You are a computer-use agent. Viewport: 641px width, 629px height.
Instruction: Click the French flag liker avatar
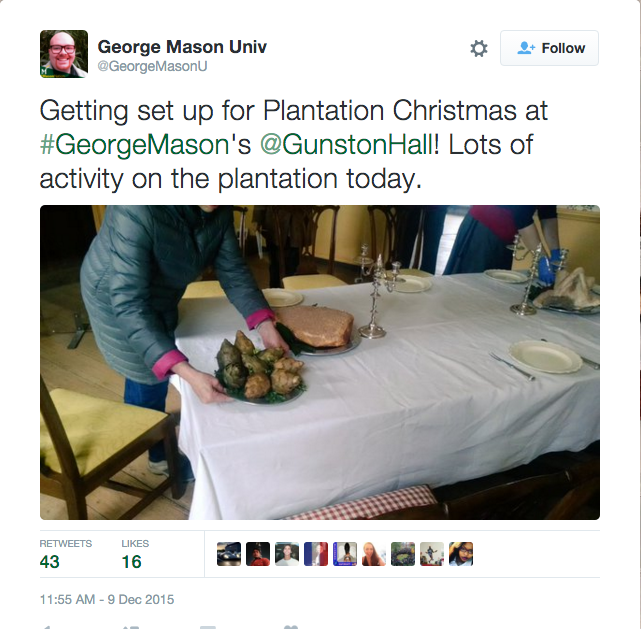coord(316,554)
